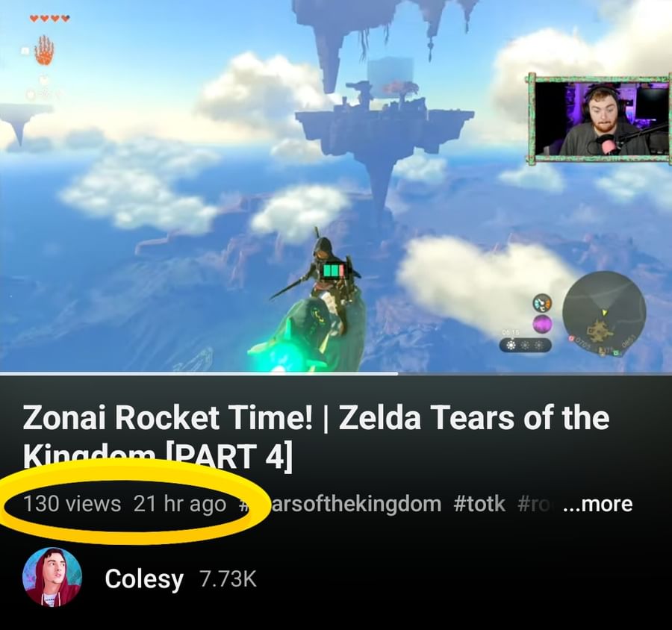
Task: Click the streamer webcam overlay
Action: (599, 118)
